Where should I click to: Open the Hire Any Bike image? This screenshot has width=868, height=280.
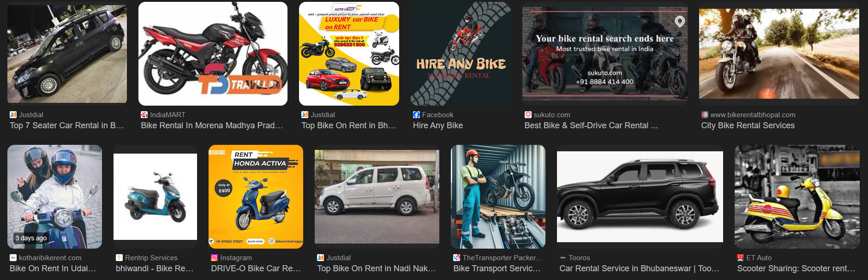tap(461, 54)
